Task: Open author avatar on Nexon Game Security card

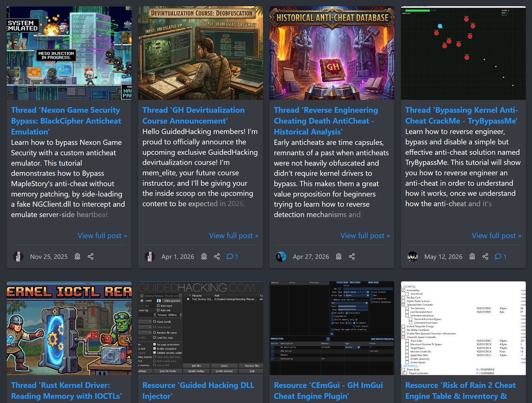Action: 18,257
